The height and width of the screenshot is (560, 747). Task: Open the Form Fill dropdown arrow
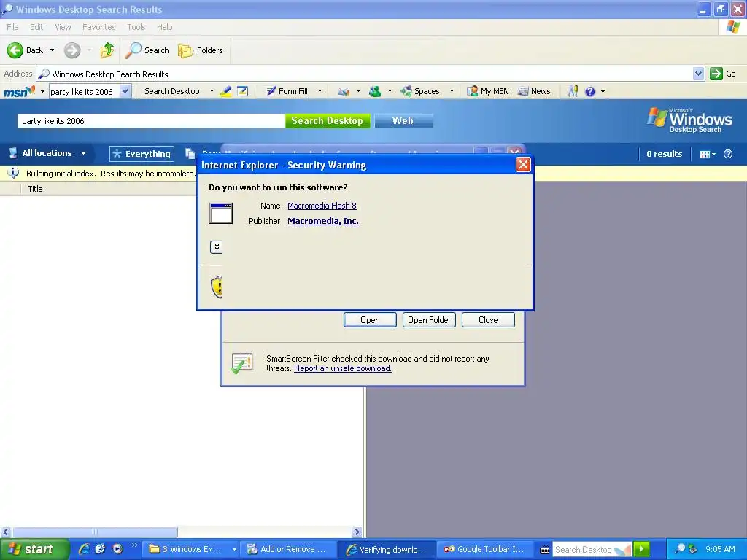(320, 91)
